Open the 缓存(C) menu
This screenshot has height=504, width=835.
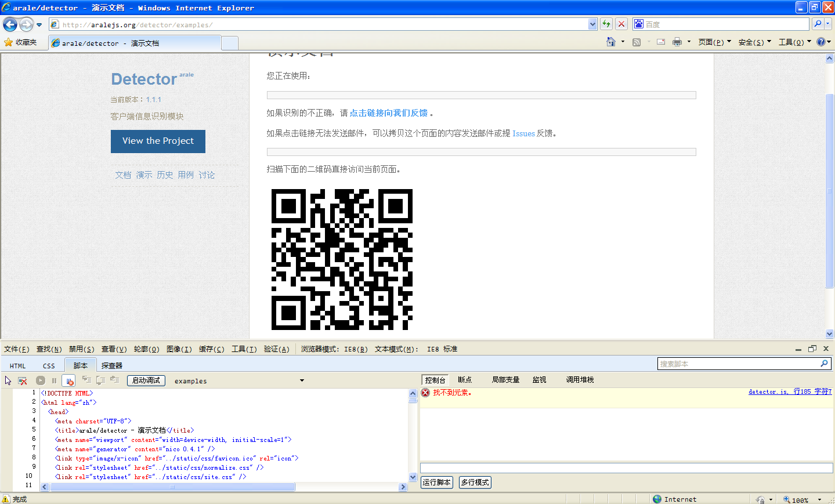(x=211, y=349)
